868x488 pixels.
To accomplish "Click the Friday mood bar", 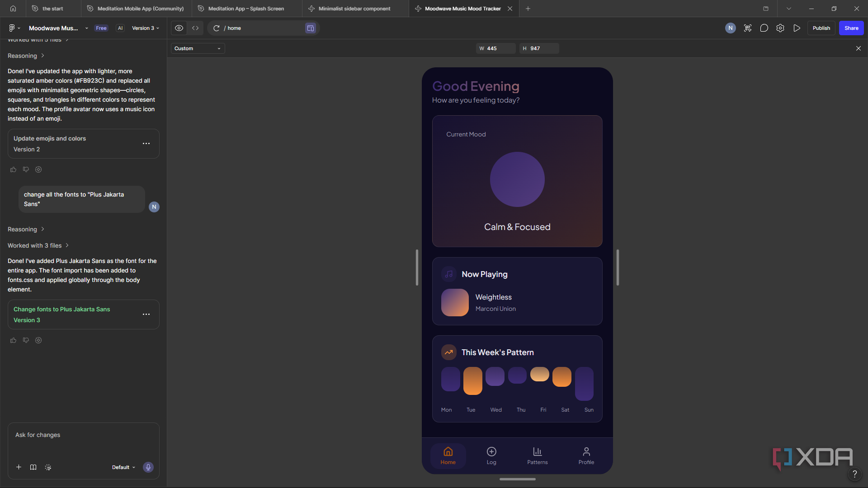I will (x=540, y=374).
